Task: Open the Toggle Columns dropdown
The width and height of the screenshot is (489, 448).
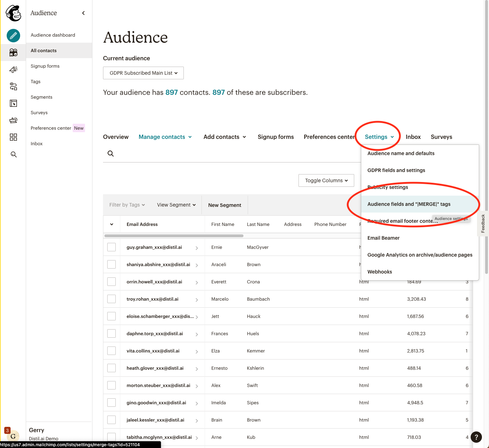Action: pos(326,180)
